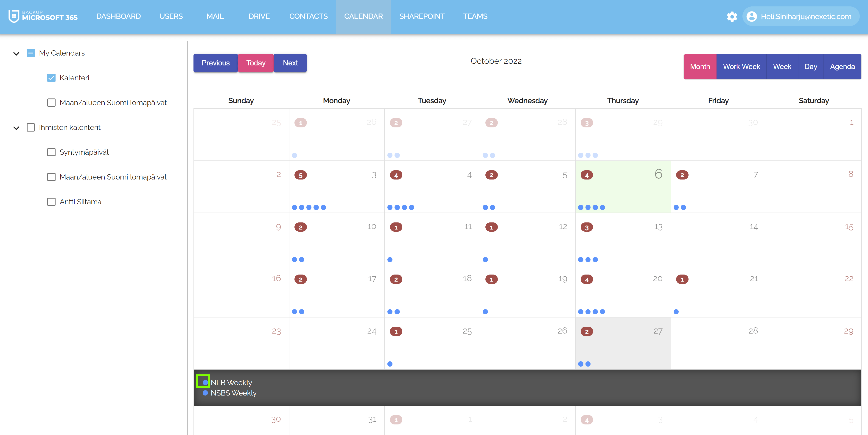
Task: Click the user profile avatar icon
Action: pos(751,16)
